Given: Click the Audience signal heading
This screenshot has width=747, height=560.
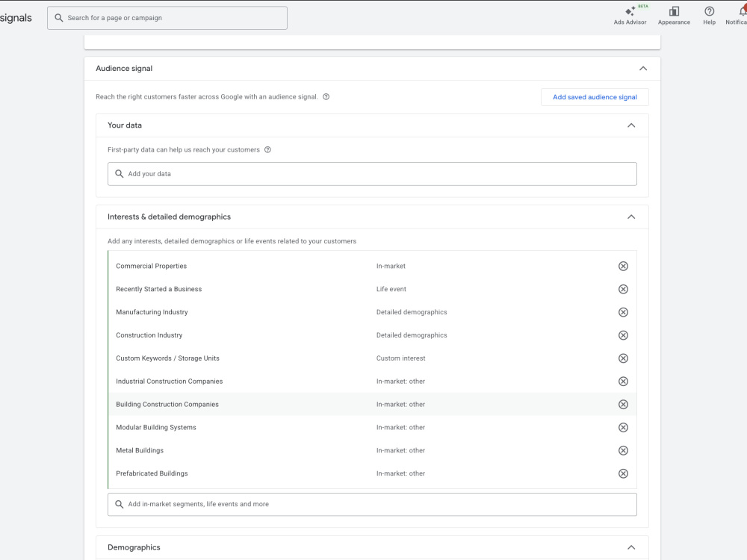Looking at the screenshot, I should 124,69.
